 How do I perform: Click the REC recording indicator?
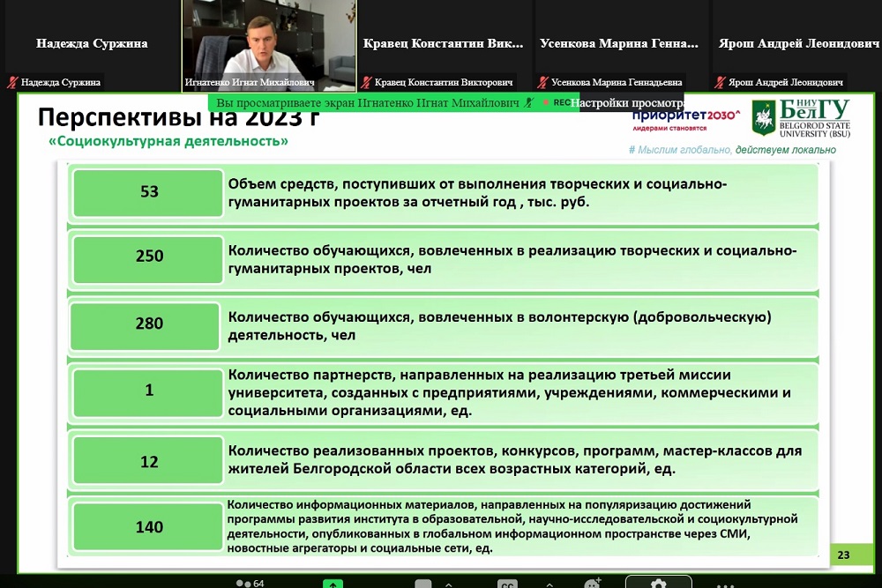tap(557, 103)
